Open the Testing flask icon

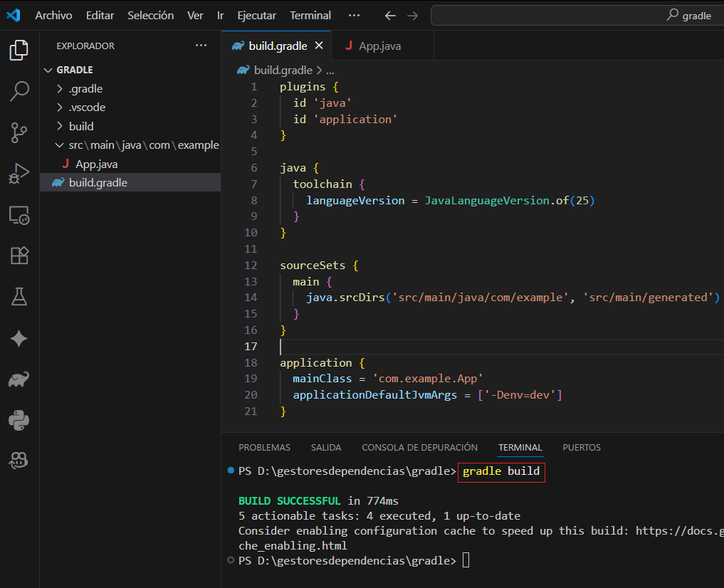click(19, 297)
